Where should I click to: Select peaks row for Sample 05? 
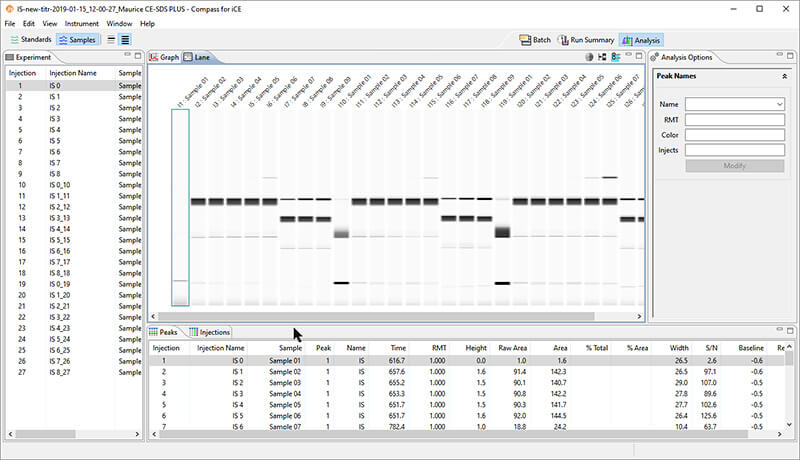point(467,405)
